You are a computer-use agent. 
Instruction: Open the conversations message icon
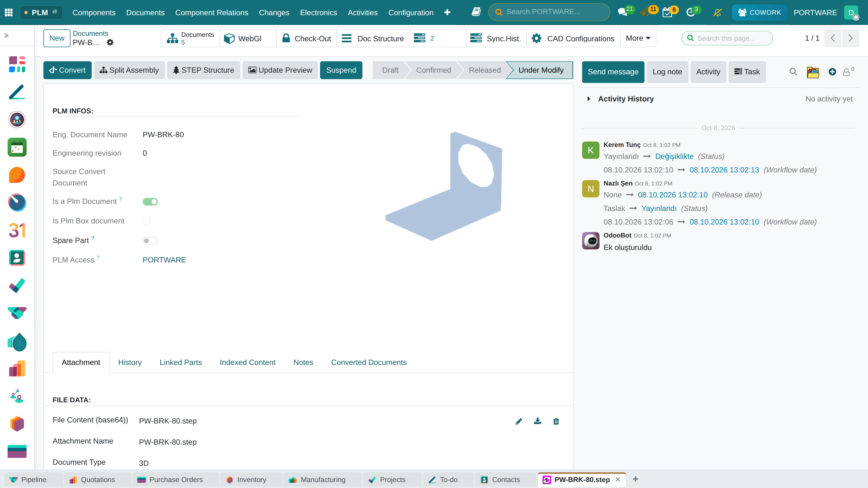(x=622, y=12)
